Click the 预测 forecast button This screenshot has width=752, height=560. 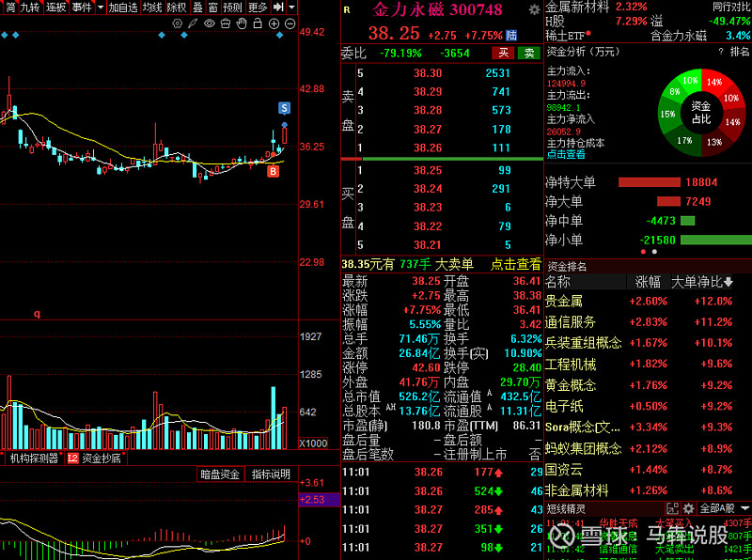[233, 8]
